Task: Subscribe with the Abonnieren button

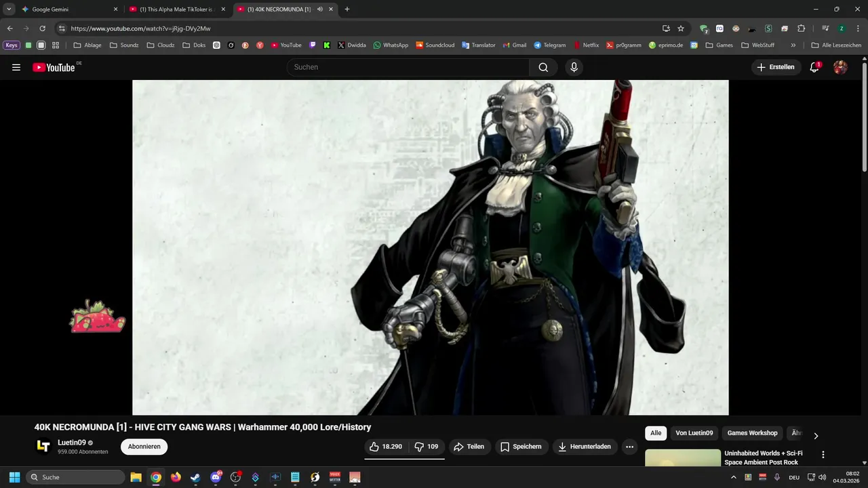Action: pyautogui.click(x=144, y=447)
